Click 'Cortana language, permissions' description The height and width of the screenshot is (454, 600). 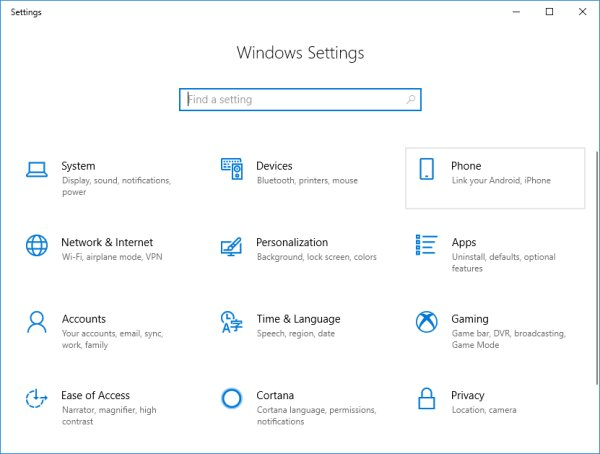point(316,416)
